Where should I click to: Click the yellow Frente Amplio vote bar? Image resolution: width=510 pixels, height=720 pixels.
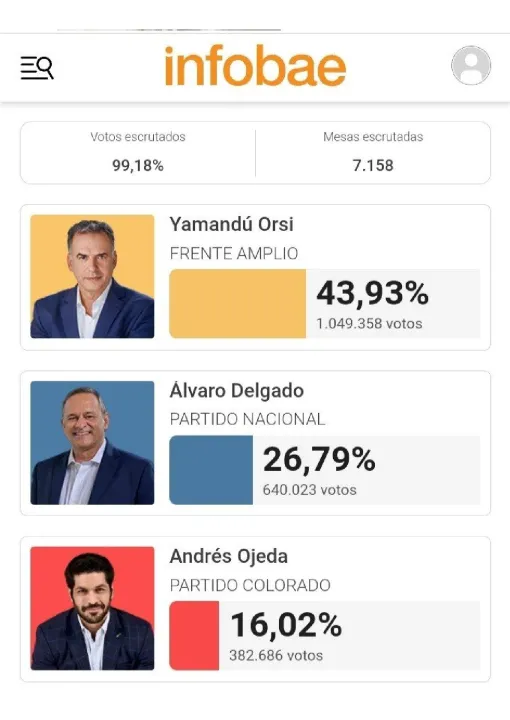237,304
